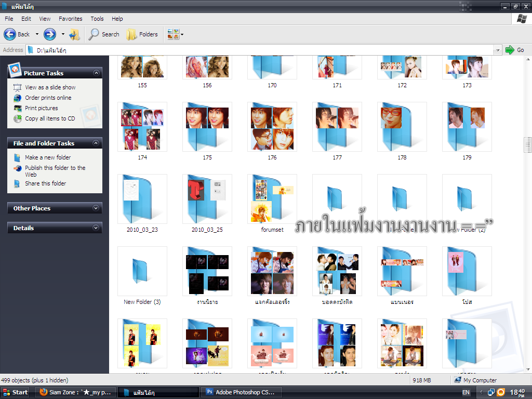Click the slide show projector icon
Viewport: 532px width, 399px height.
point(17,87)
